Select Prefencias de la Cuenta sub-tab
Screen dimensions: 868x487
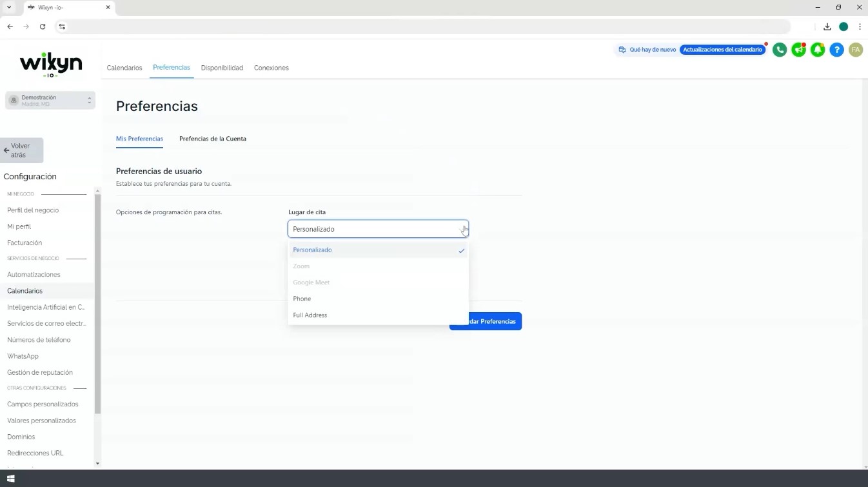pos(213,139)
